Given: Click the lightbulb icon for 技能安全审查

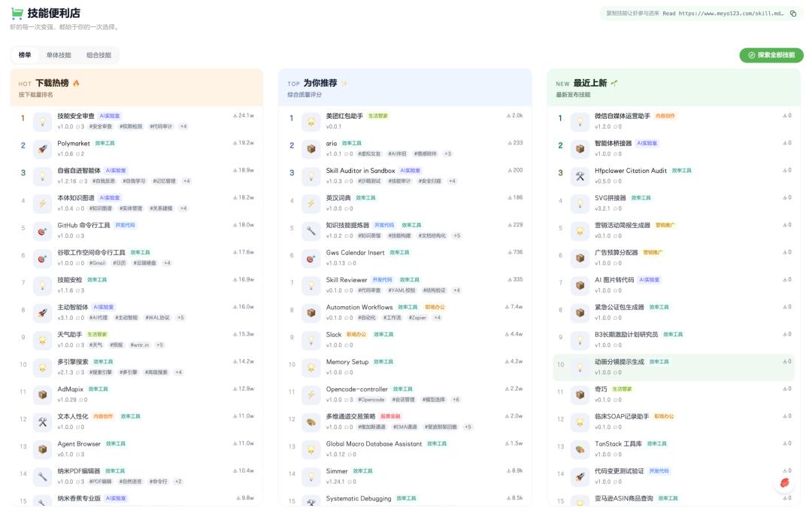Looking at the screenshot, I should point(42,121).
